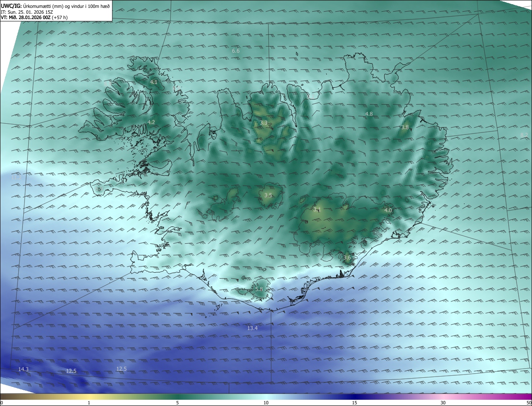Click the 14.3 value label
Image resolution: width=532 pixels, height=406 pixels.
[x=24, y=369]
